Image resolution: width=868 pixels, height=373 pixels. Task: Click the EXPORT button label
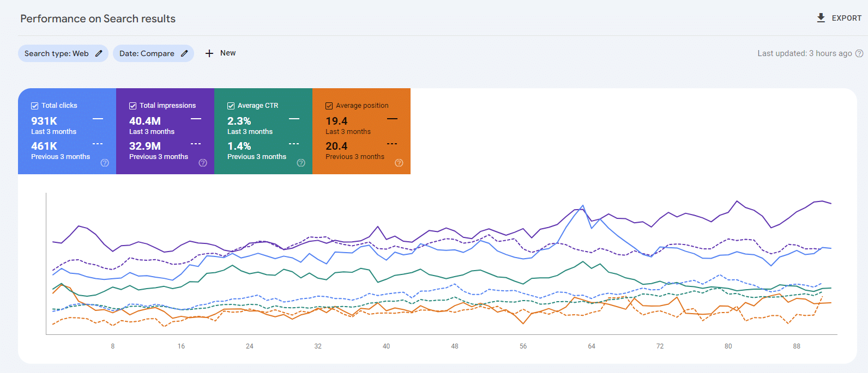click(847, 18)
